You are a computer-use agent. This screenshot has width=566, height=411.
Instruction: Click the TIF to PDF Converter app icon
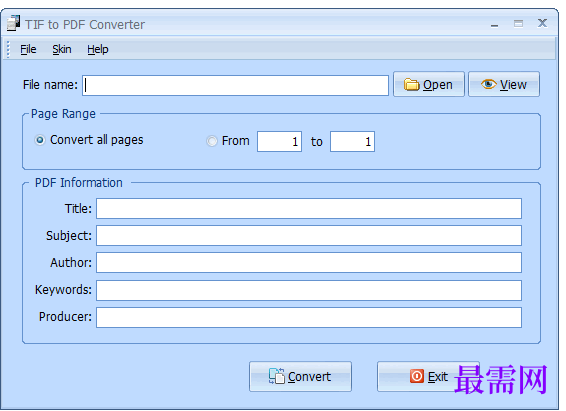13,23
